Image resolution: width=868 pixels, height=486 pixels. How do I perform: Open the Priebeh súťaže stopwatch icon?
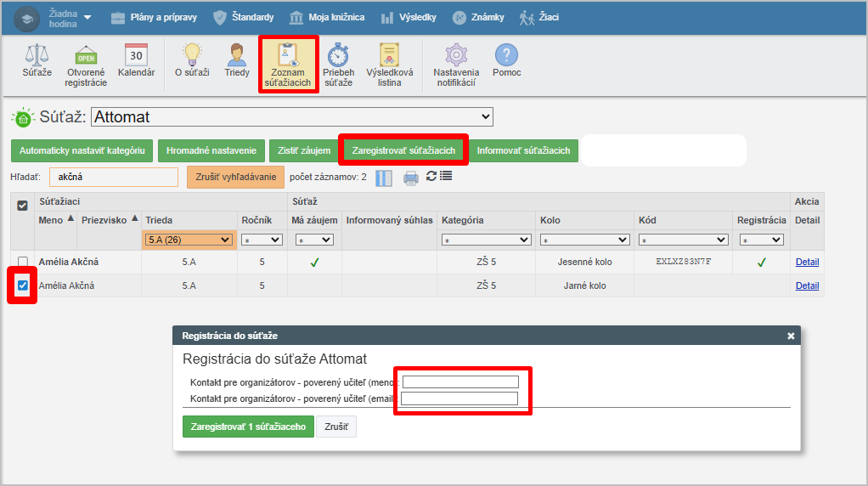pos(338,56)
